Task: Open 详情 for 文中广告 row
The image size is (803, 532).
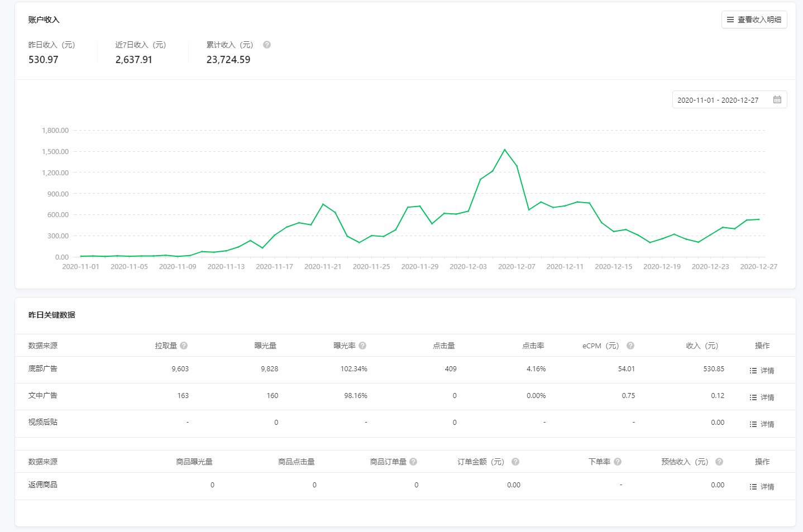Action: [x=762, y=397]
